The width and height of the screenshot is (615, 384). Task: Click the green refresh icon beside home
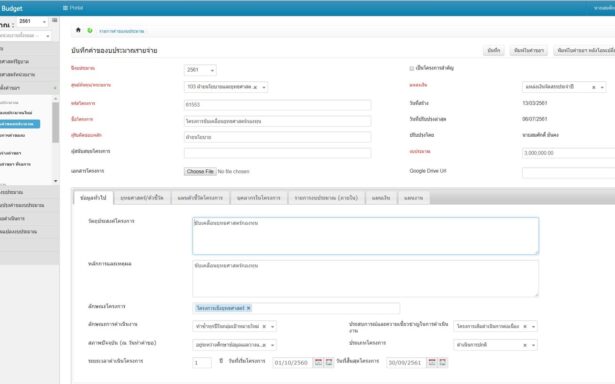pyautogui.click(x=90, y=30)
